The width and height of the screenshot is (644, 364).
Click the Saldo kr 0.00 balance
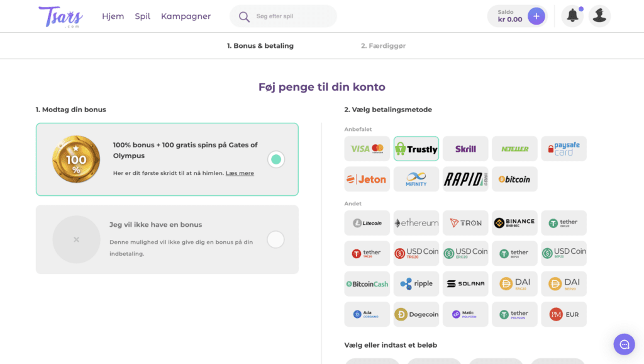coord(509,16)
